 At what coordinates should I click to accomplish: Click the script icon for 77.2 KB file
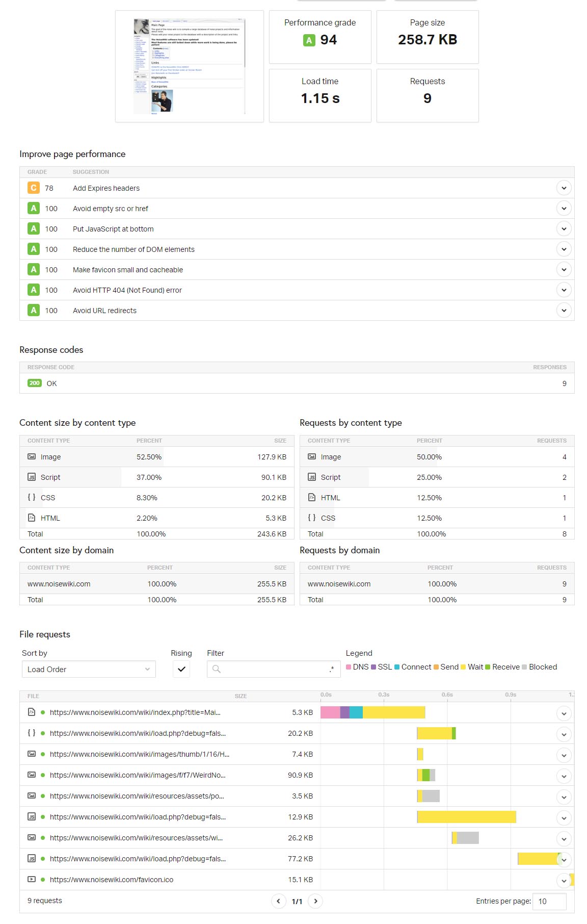tap(32, 858)
